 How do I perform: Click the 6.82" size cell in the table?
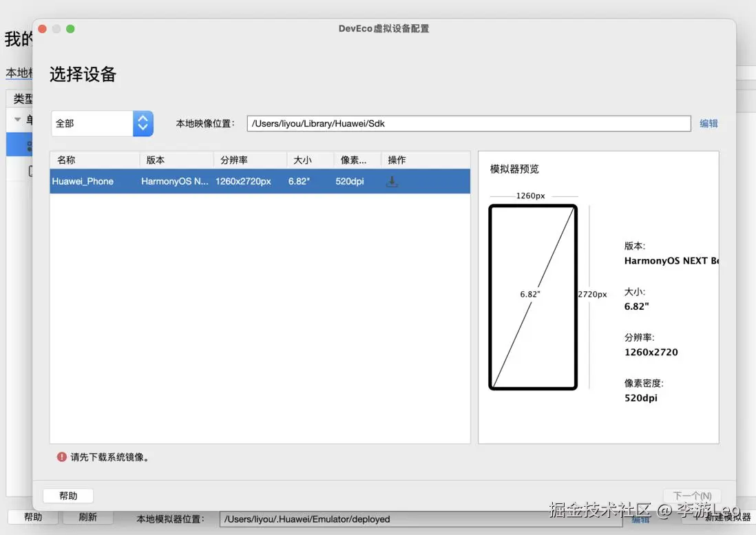[299, 181]
